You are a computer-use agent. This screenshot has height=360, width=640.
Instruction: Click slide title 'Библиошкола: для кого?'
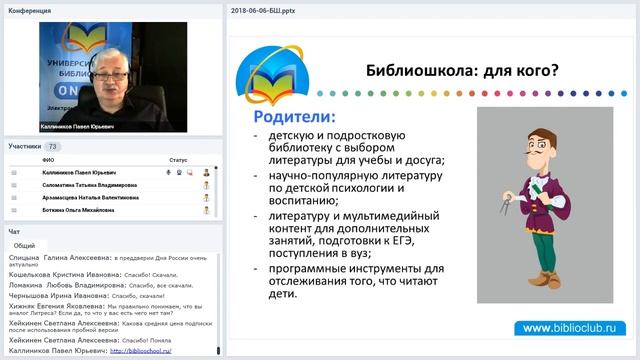coord(462,71)
